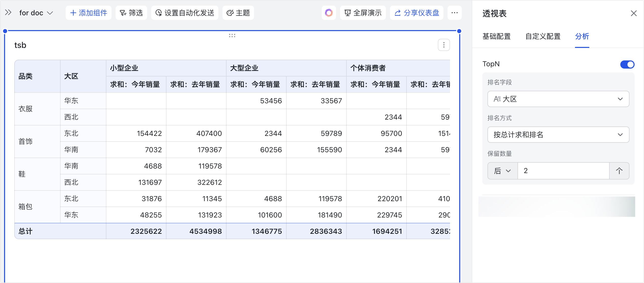This screenshot has height=283, width=644.
Task: Click the top-left resize handle of widget
Action: tap(5, 31)
